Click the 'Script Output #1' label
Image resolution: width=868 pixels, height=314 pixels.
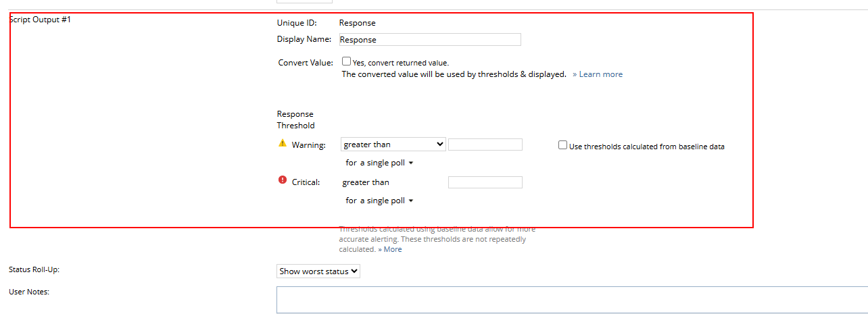pos(41,20)
